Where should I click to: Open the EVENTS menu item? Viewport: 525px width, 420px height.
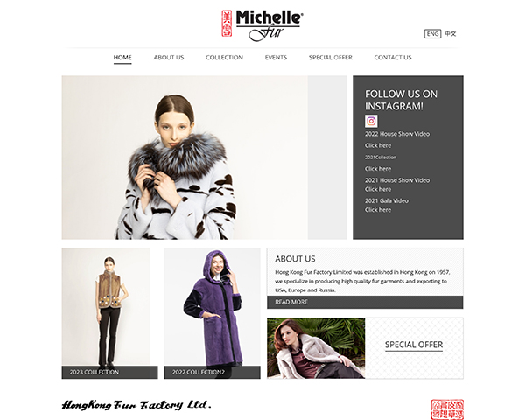click(x=276, y=58)
